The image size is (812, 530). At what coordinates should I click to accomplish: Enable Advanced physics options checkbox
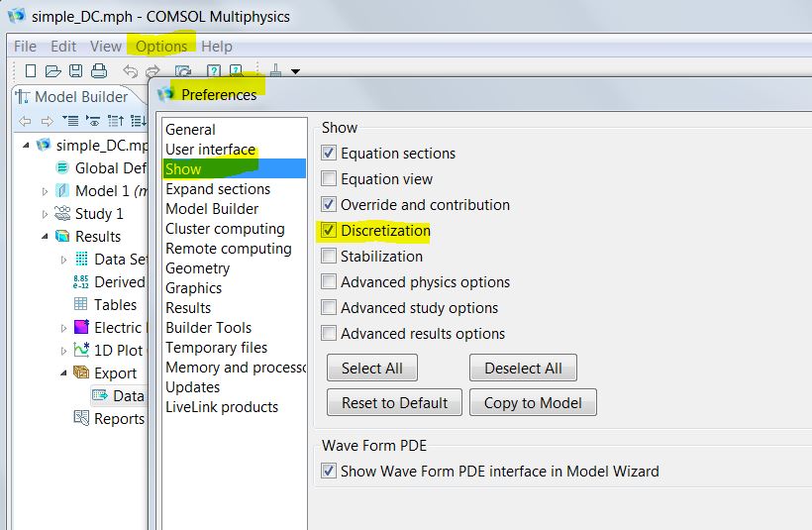[x=329, y=281]
